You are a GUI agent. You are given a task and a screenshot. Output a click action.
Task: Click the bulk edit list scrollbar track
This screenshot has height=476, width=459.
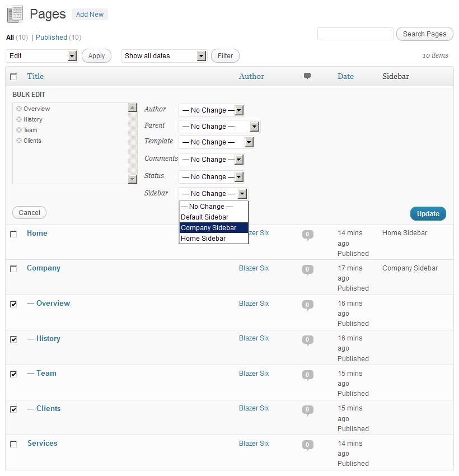click(x=133, y=143)
